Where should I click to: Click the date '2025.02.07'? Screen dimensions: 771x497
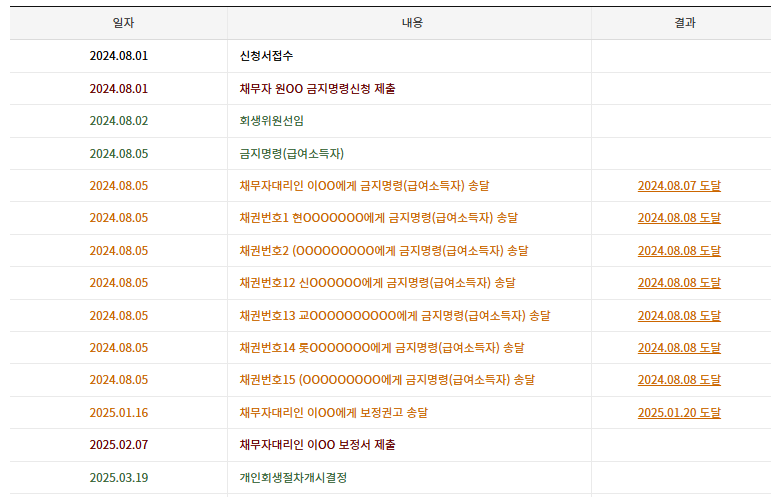pos(119,444)
